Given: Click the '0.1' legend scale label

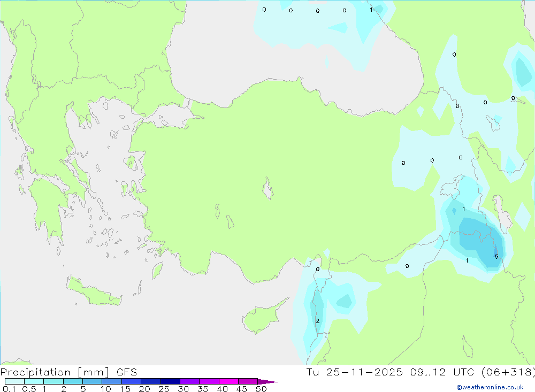Looking at the screenshot, I should (x=9, y=389).
